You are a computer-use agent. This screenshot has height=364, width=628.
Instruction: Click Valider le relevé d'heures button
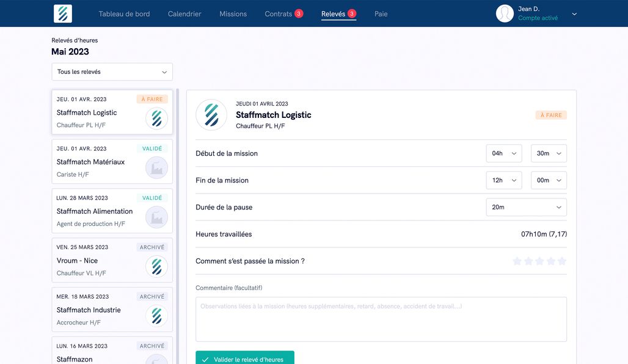coord(244,359)
